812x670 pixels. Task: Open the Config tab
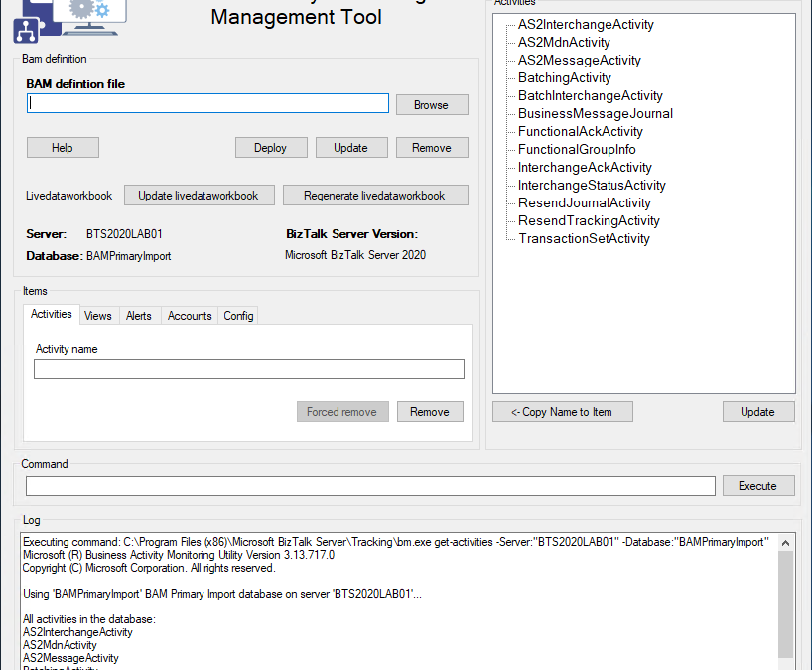pos(238,316)
